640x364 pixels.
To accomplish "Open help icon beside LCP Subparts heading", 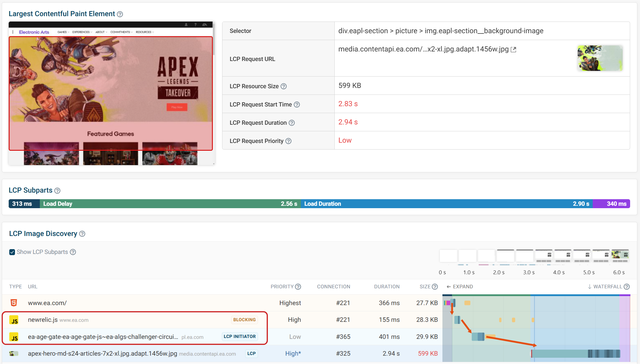I will 57,191.
